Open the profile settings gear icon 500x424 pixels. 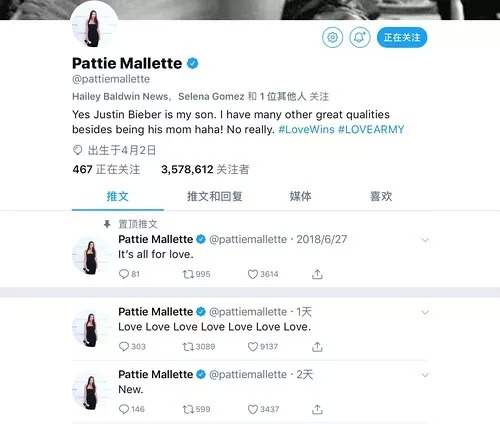pyautogui.click(x=332, y=37)
